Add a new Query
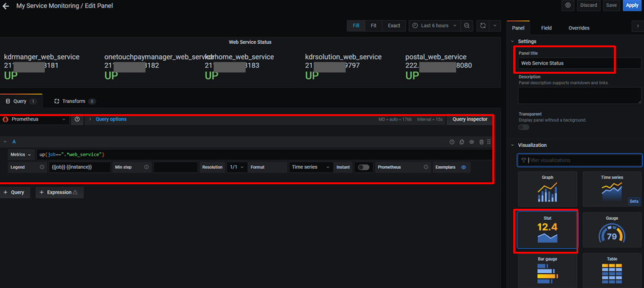The width and height of the screenshot is (644, 288). [14, 192]
